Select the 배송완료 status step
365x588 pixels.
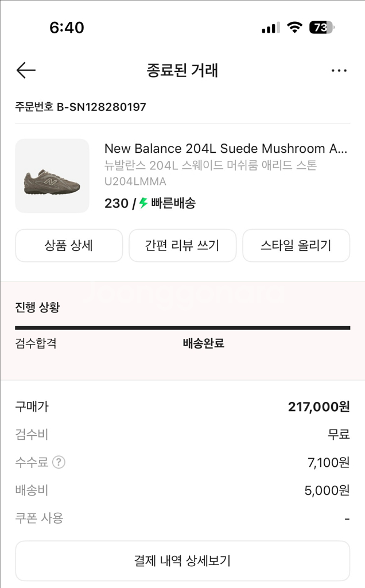pyautogui.click(x=203, y=343)
